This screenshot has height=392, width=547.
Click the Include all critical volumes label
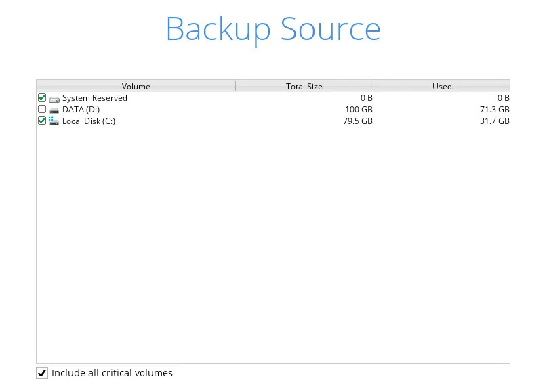(x=112, y=373)
